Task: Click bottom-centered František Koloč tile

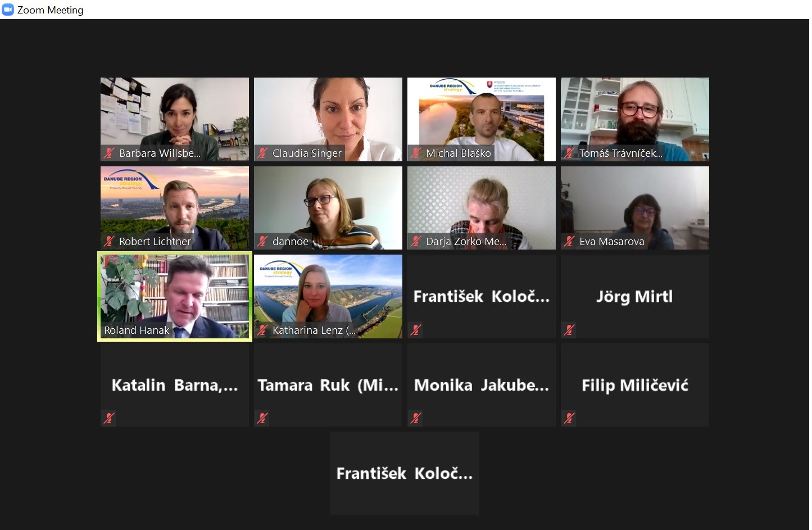Action: (405, 473)
